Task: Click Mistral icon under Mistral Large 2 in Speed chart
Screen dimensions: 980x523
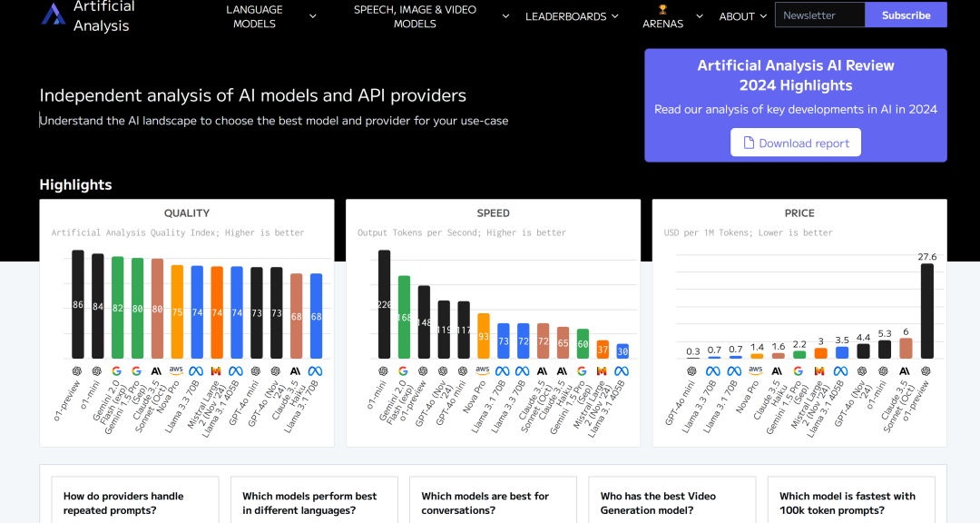Action: [x=602, y=371]
